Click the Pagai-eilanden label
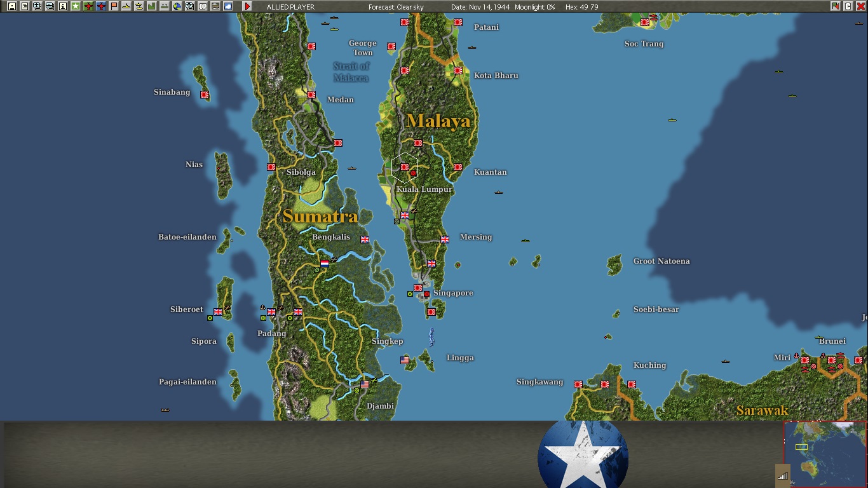 tap(187, 382)
